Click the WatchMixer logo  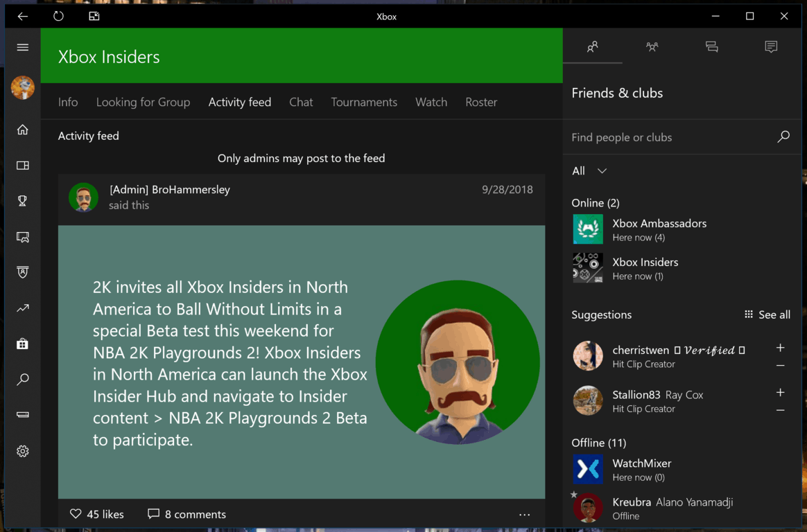[588, 469]
